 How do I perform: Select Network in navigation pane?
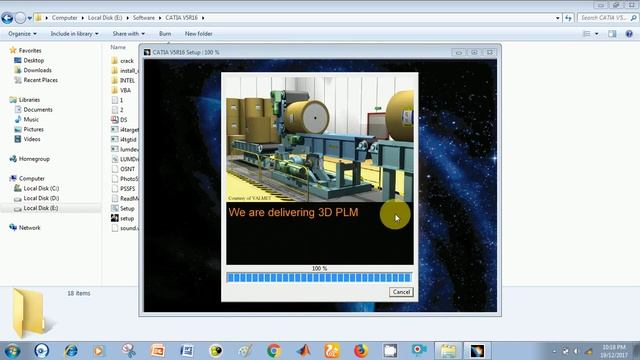click(x=29, y=228)
